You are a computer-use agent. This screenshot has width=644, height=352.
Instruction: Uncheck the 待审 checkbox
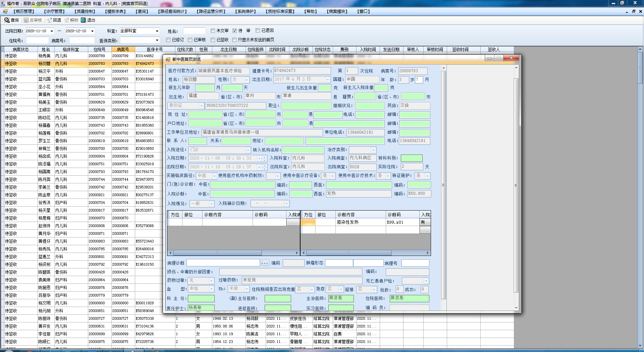pos(234,31)
